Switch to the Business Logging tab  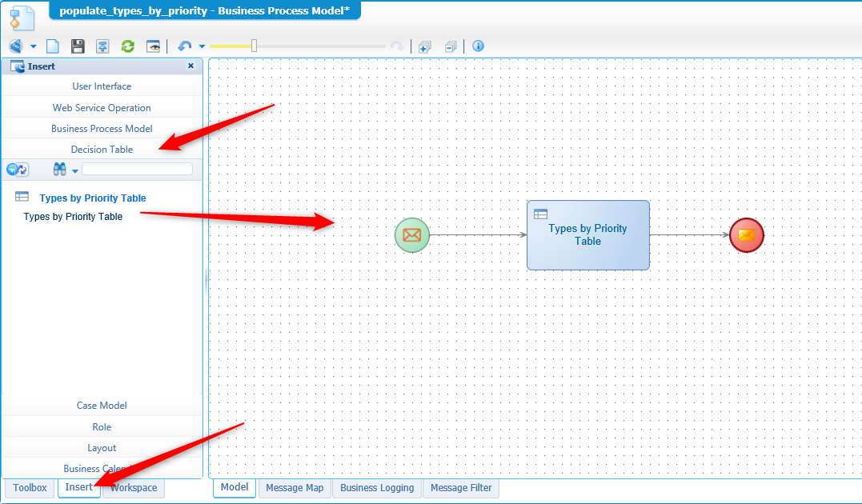(377, 488)
